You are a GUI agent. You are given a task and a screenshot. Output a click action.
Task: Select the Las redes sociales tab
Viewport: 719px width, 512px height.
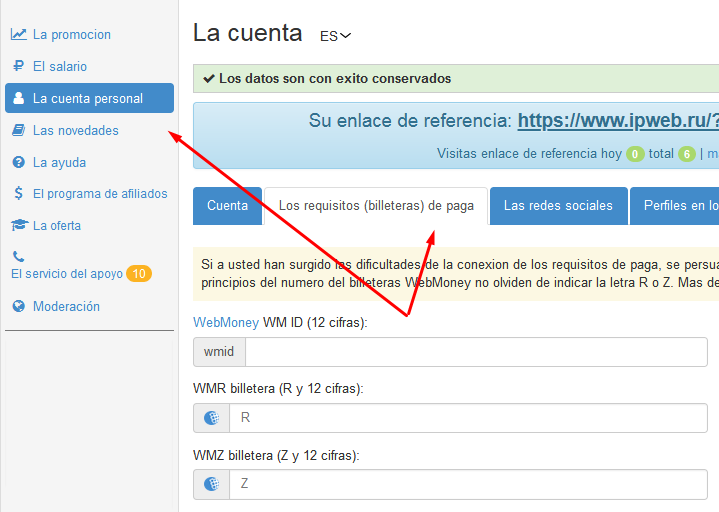pyautogui.click(x=558, y=206)
